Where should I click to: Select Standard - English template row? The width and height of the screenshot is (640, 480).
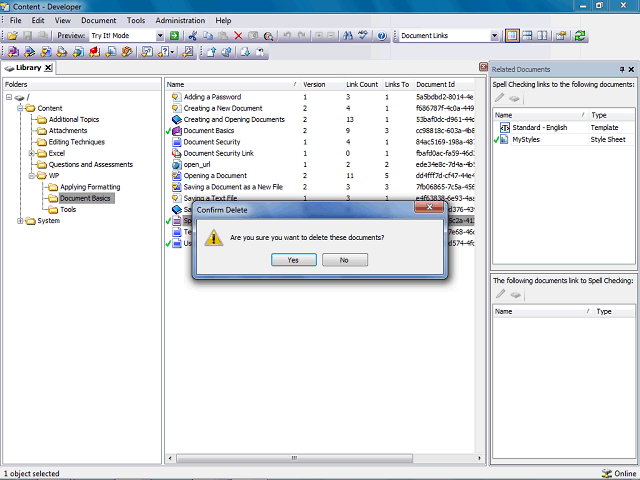pos(563,128)
